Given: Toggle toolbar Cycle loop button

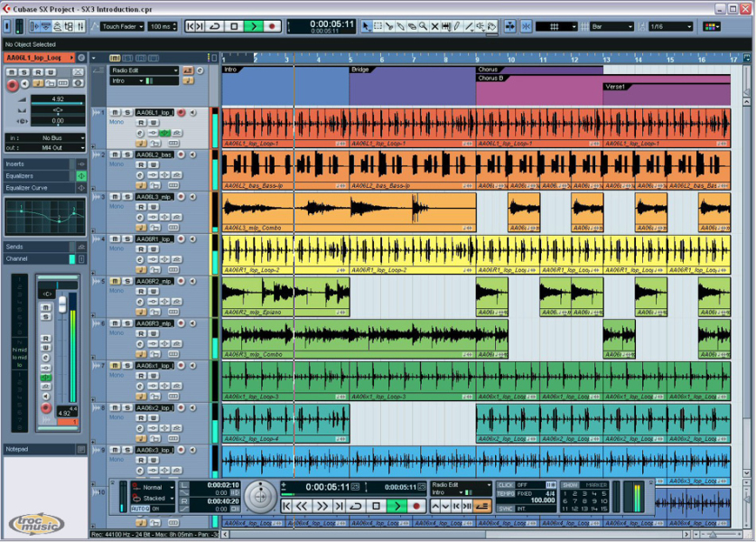Looking at the screenshot, I should 215,26.
